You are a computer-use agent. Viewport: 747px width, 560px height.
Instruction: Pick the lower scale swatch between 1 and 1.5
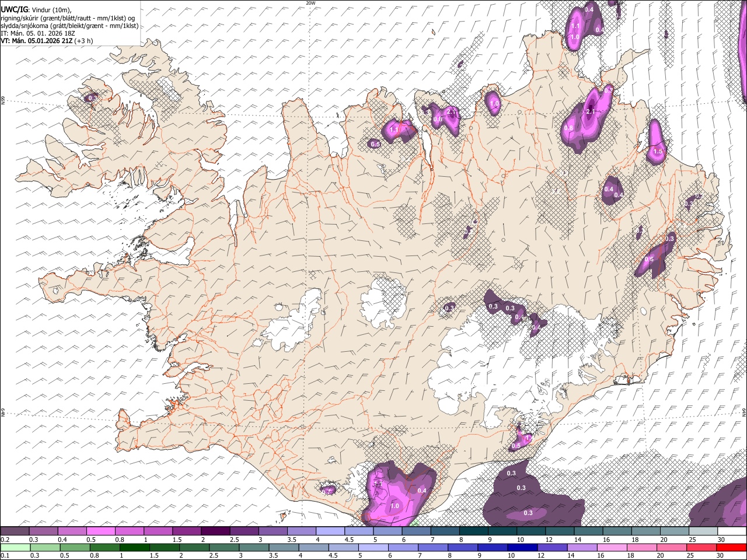pos(134,548)
